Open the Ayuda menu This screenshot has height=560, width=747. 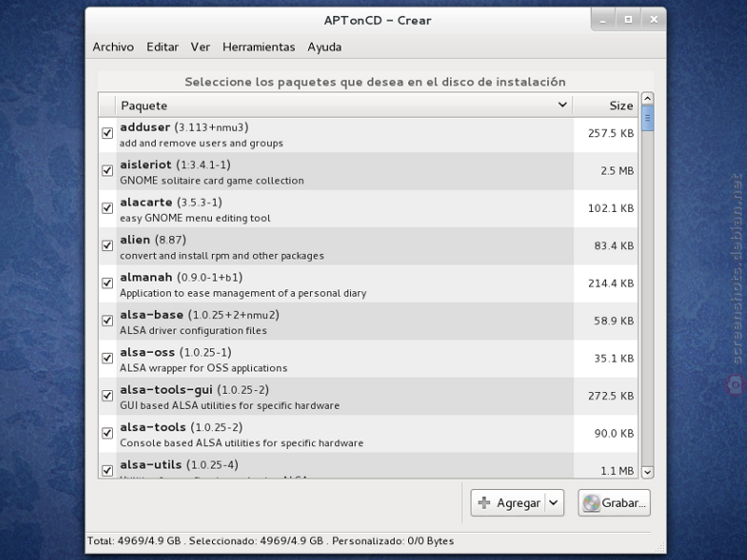pyautogui.click(x=324, y=47)
